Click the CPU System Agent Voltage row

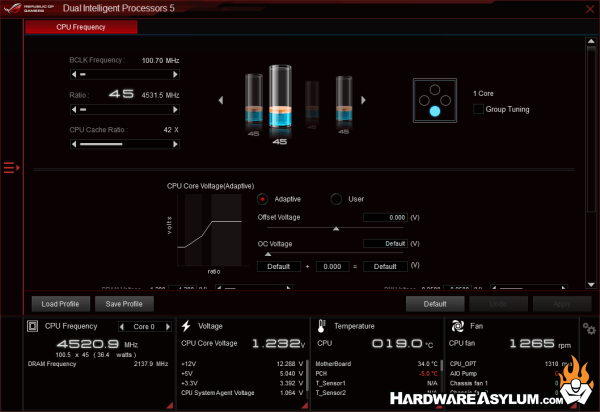(x=242, y=393)
